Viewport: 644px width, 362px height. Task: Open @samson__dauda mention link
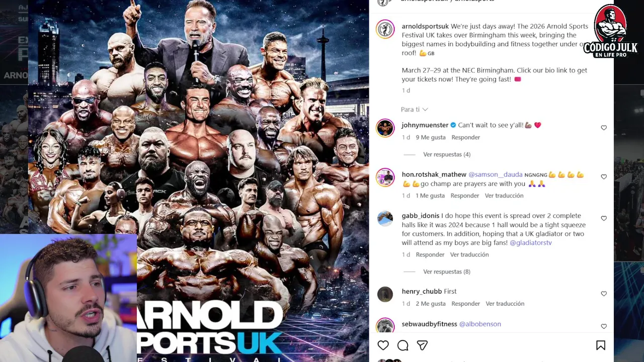click(x=496, y=174)
